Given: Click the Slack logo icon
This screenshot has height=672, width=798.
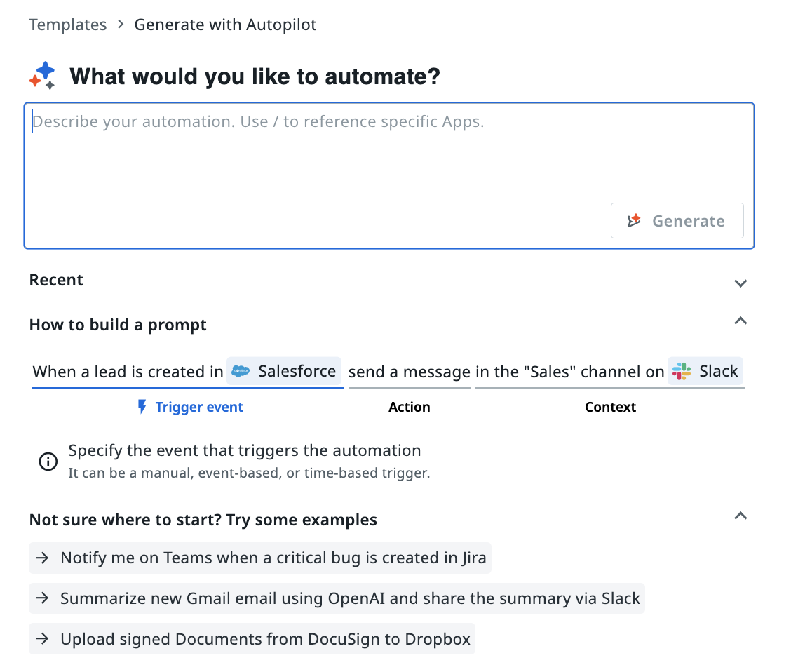Looking at the screenshot, I should click(x=682, y=372).
